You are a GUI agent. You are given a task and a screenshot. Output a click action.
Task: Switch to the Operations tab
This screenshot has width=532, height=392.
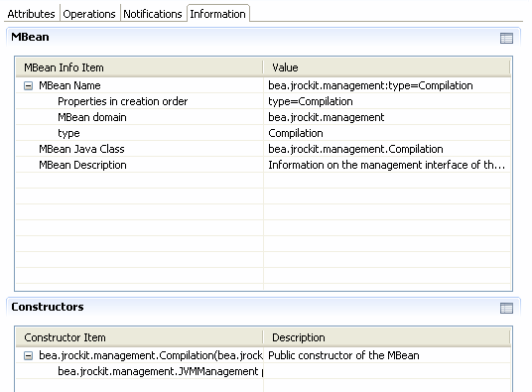click(89, 14)
